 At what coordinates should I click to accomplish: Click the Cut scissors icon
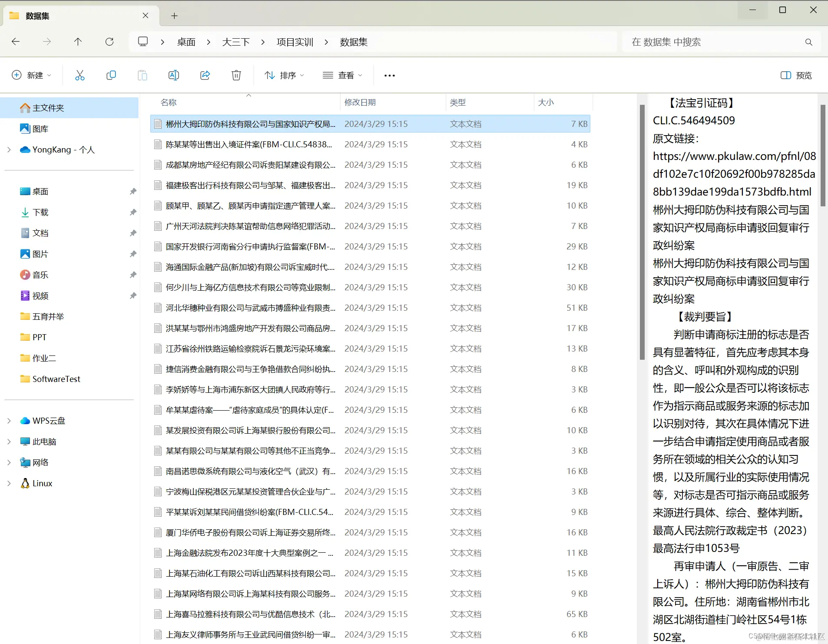pos(79,75)
